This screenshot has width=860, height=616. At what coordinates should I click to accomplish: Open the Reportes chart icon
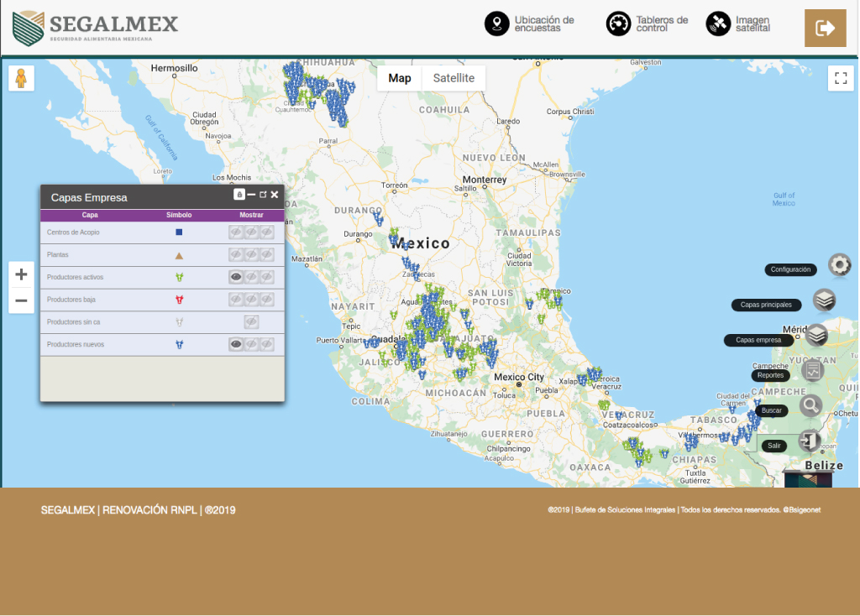[x=812, y=371]
